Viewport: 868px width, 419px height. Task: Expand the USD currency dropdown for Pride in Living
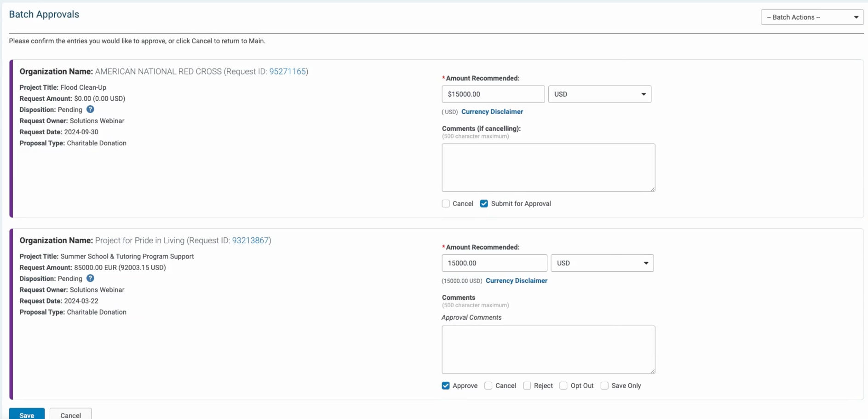click(x=602, y=263)
